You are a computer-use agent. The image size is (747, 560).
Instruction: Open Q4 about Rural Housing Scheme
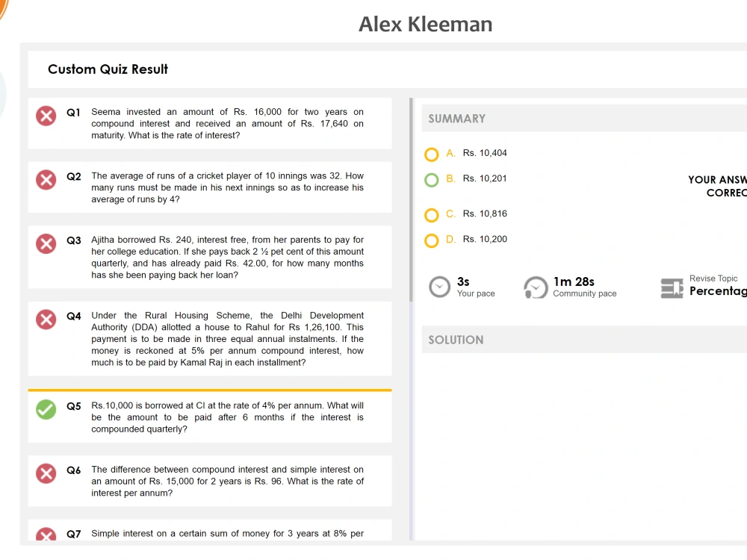pos(210,338)
